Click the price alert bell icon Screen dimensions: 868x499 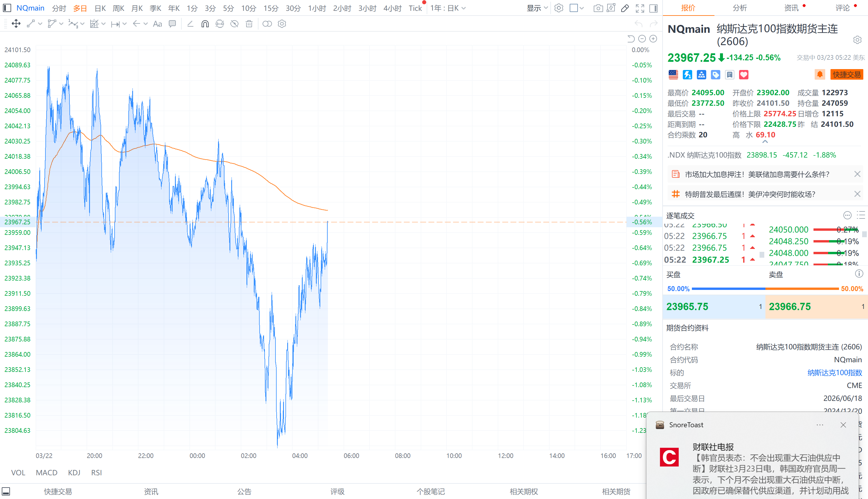(820, 74)
